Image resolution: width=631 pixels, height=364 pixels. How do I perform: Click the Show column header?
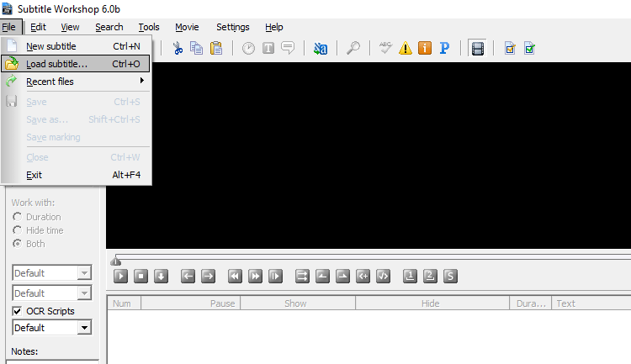298,303
